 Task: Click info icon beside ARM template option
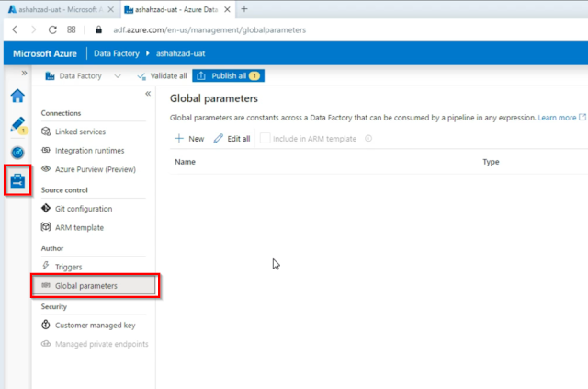coord(368,139)
